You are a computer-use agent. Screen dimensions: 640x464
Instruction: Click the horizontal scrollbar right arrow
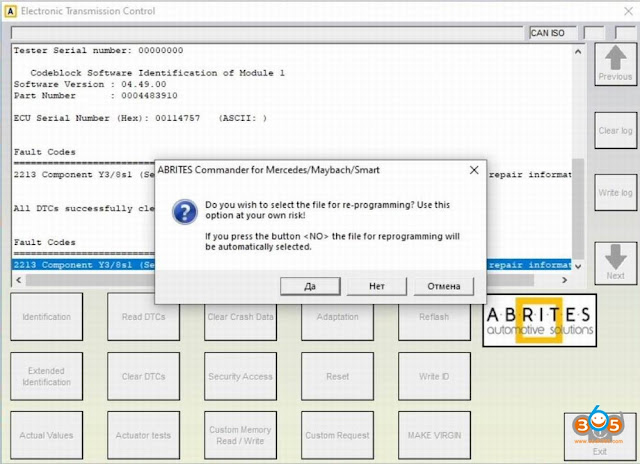coord(564,280)
